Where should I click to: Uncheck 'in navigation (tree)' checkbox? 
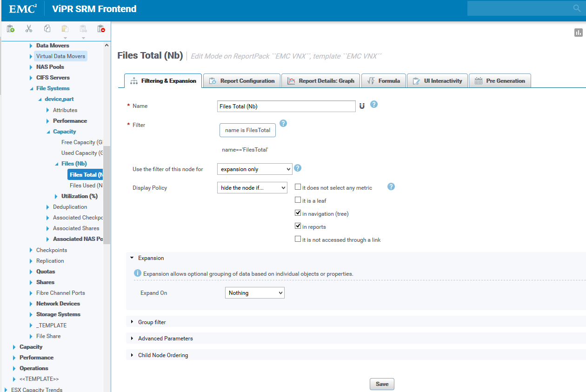(298, 213)
